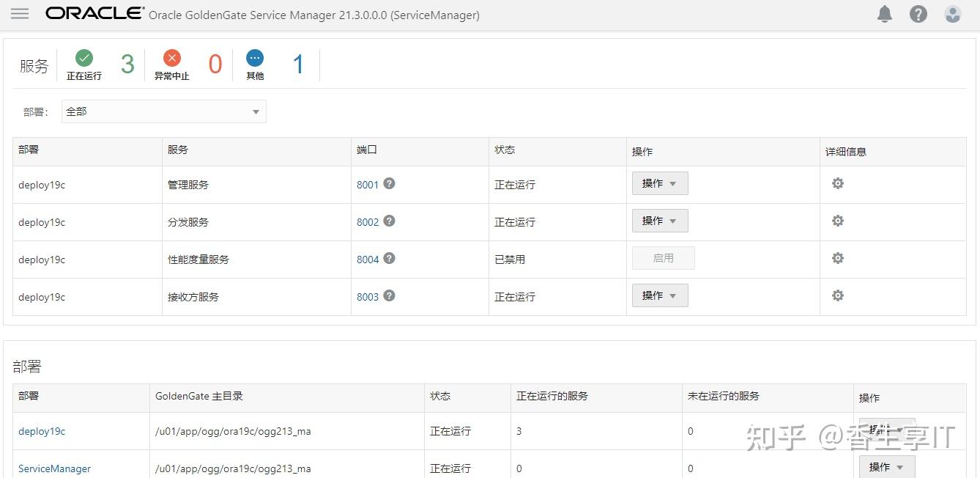Viewport: 980px width, 478px height.
Task: Open the hamburger navigation menu
Action: 20,12
